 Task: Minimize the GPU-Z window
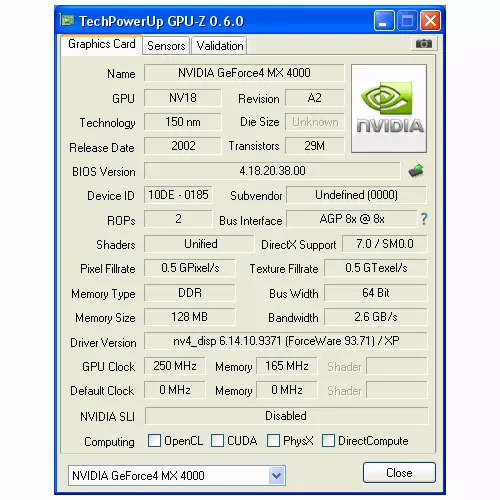(384, 21)
